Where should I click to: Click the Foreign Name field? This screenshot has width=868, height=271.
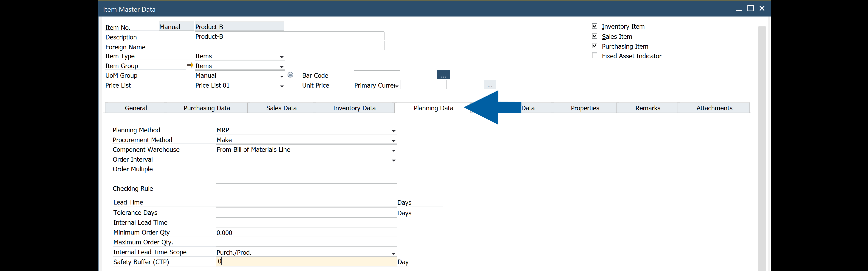[289, 46]
